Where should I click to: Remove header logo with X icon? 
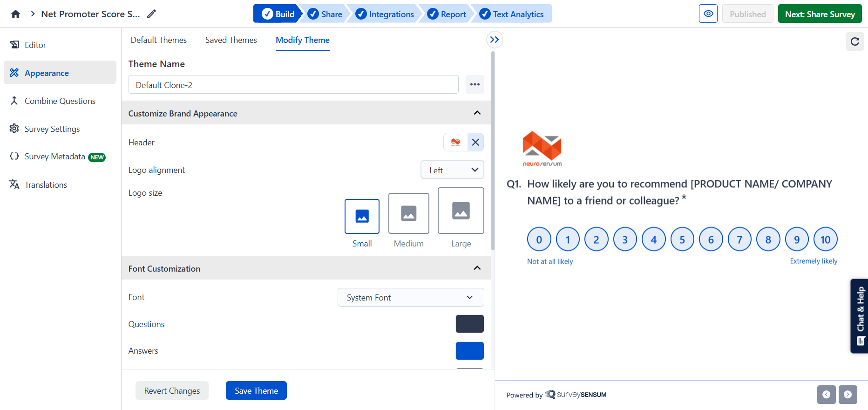pyautogui.click(x=475, y=142)
